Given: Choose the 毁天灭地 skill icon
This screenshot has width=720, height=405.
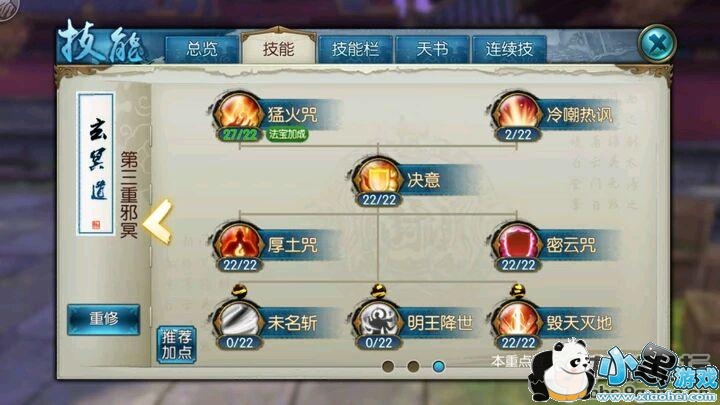Looking at the screenshot, I should pos(517,319).
